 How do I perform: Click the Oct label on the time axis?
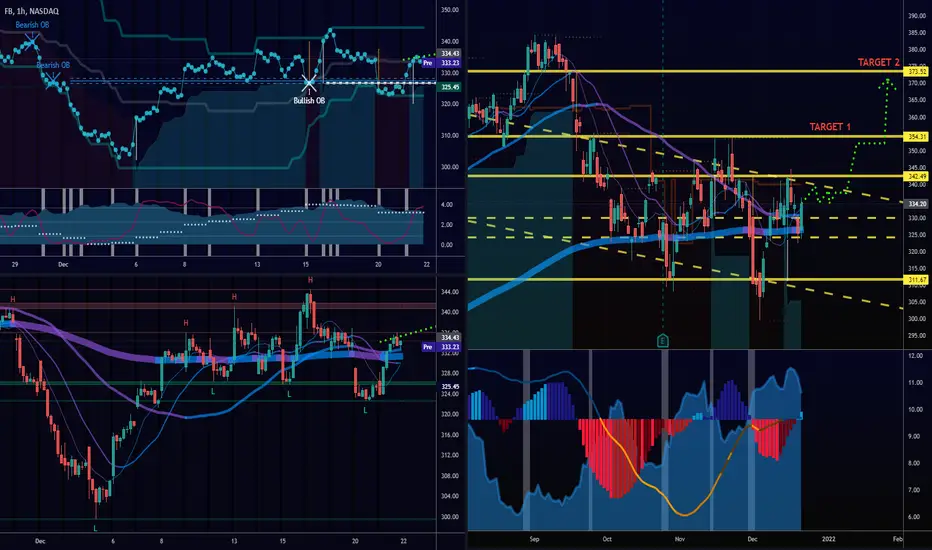[607, 539]
